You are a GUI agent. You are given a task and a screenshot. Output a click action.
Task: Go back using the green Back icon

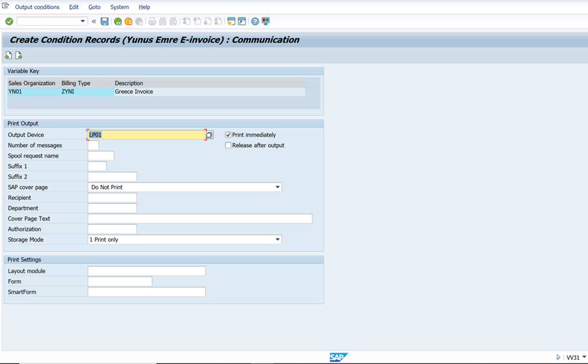118,21
